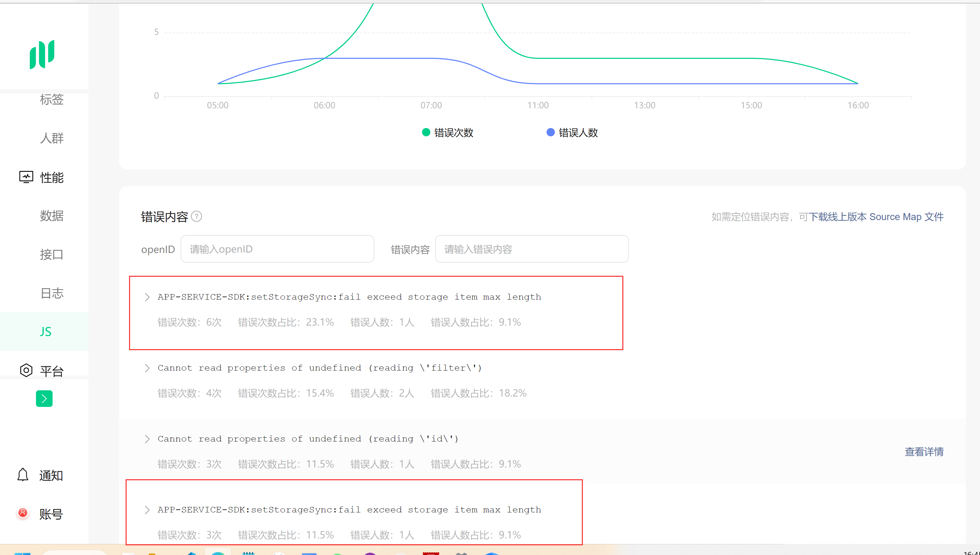Screen dimensions: 980x555
Task: Open the 接口 menu item
Action: click(52, 254)
